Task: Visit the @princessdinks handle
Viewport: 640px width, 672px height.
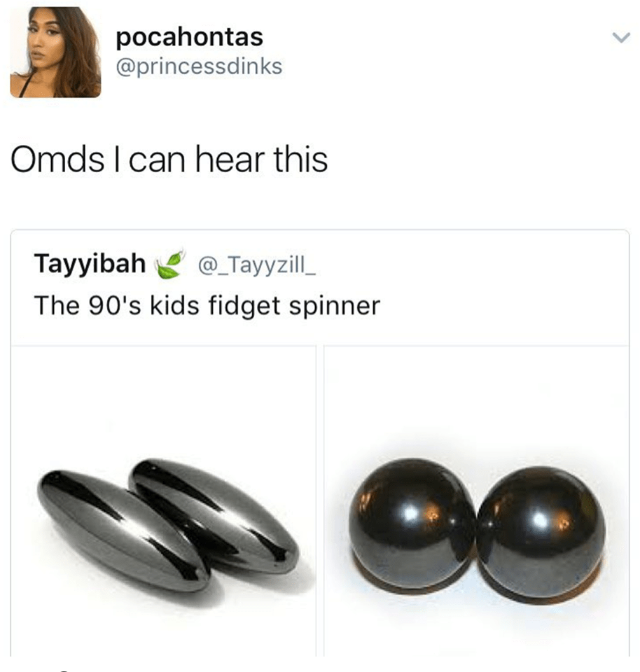Action: 199,66
